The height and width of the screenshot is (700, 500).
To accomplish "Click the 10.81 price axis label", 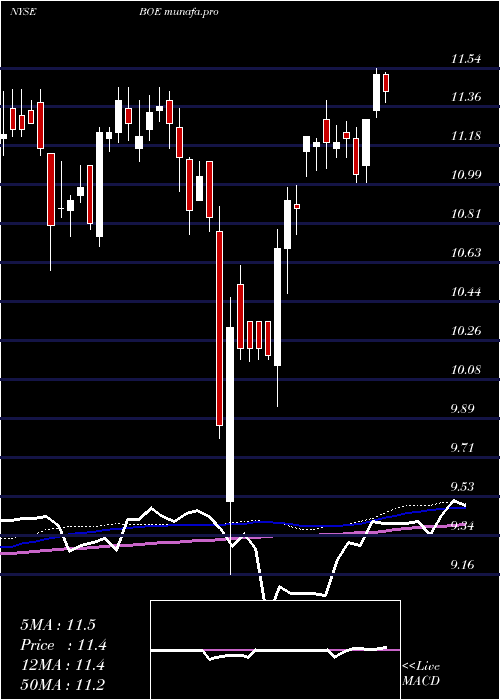I will pos(466,213).
